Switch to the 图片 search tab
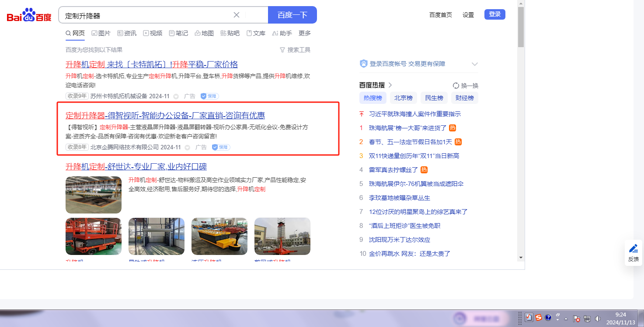This screenshot has height=327, width=644. [x=101, y=33]
